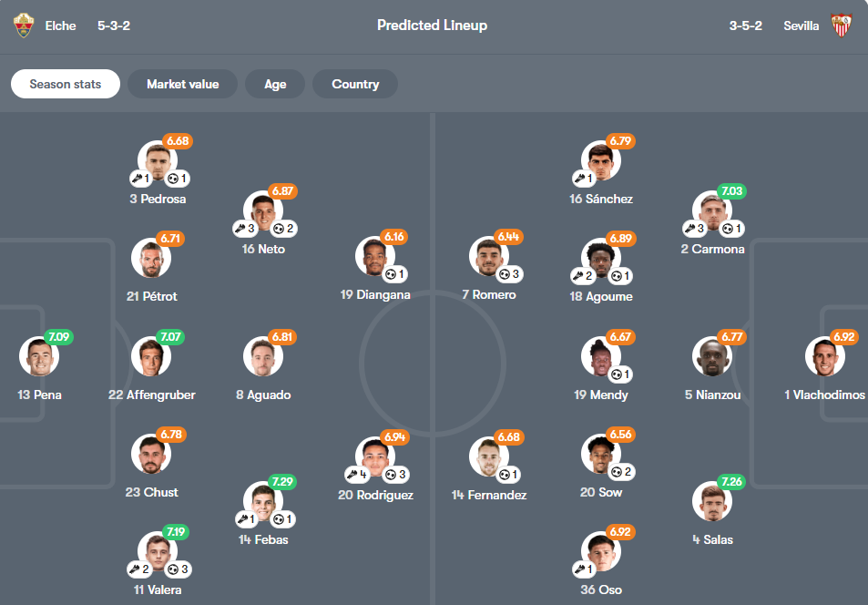
Task: Select the Age filter tab
Action: coord(275,84)
